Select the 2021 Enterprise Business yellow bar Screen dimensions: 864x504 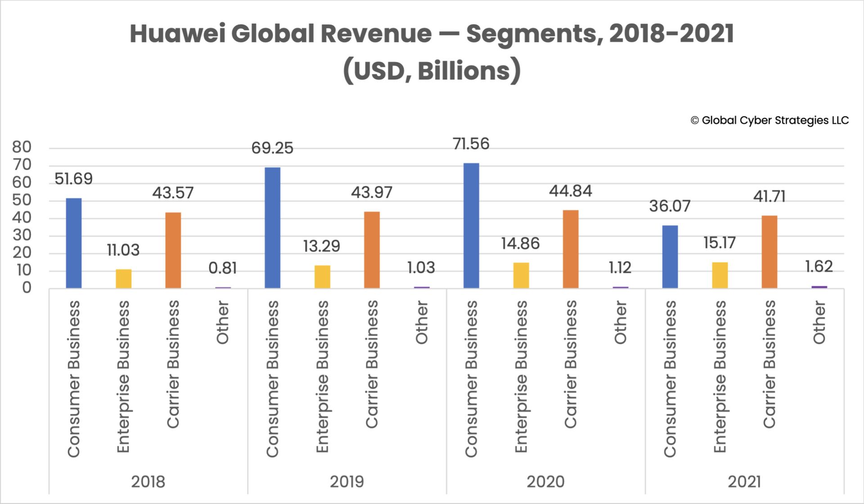pos(720,275)
